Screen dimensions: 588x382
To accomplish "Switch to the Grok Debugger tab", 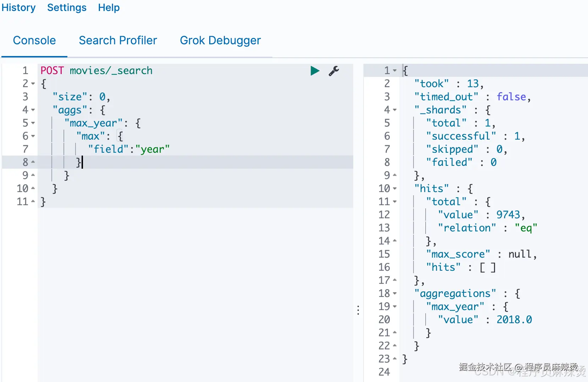I will (x=220, y=40).
